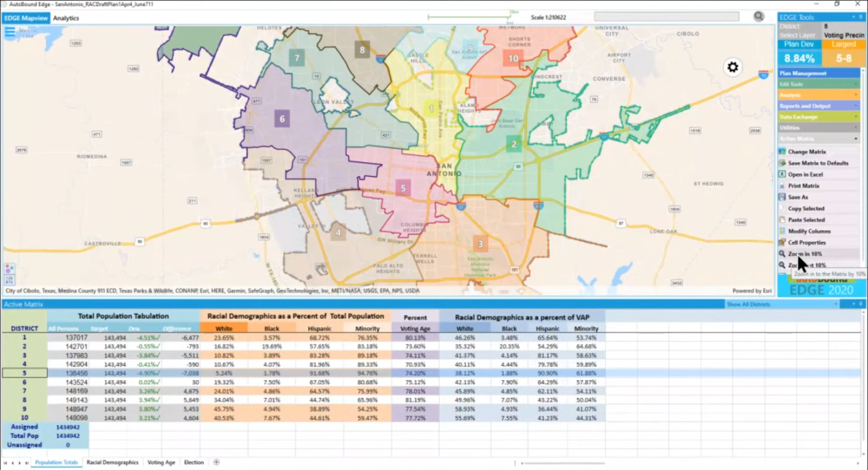Open the map hamburger menu panel
The width and height of the screenshot is (868, 470).
9,32
